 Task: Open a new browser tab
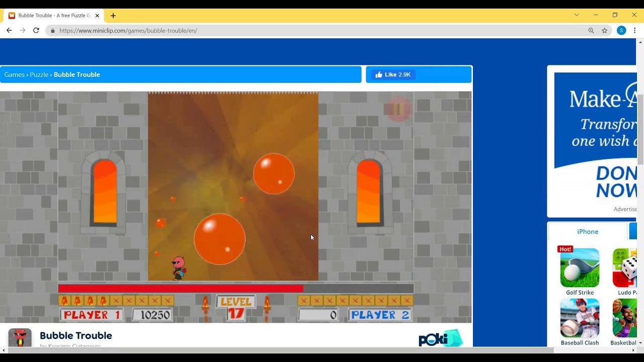pos(113,16)
